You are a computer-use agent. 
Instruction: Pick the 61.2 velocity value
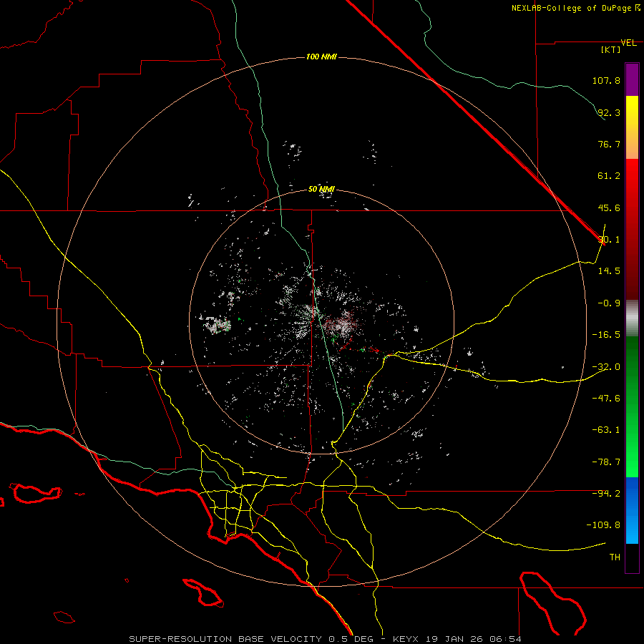click(x=609, y=176)
